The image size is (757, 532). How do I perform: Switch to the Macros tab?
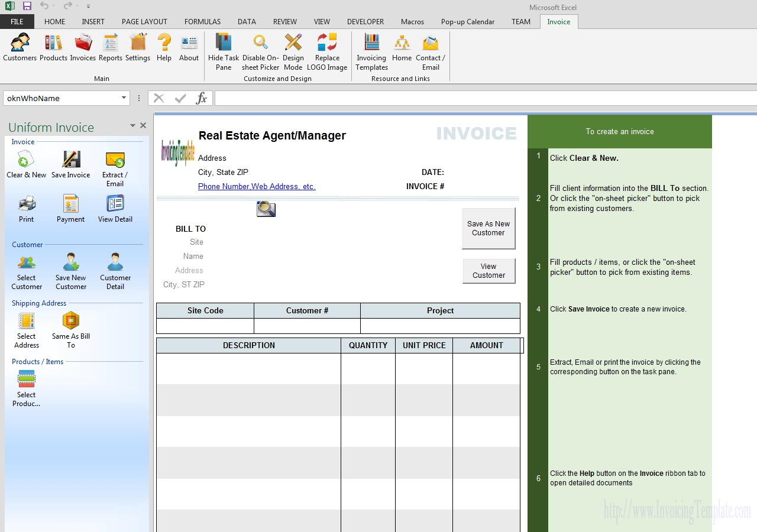[x=412, y=21]
